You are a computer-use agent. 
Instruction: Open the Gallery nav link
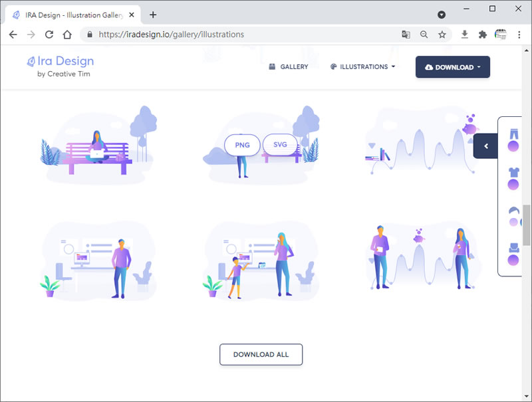click(x=289, y=66)
